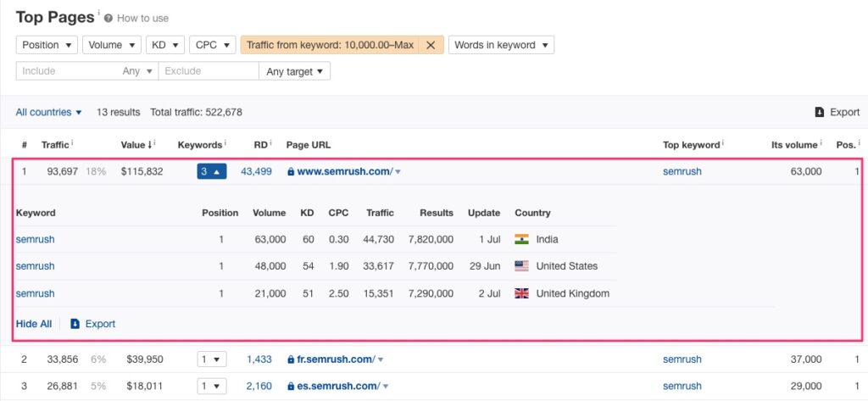Remove the Traffic from keyword filter with X
Image resolution: width=868 pixels, height=401 pixels.
click(431, 45)
